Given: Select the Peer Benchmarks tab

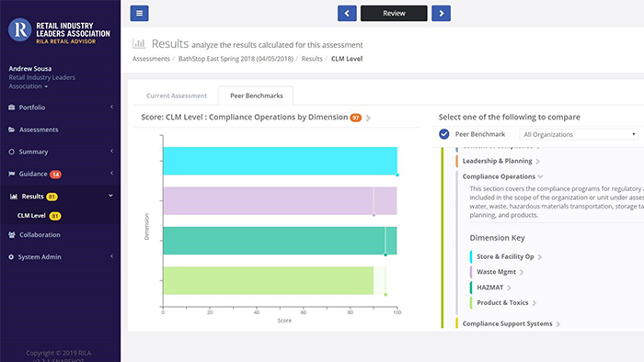Looking at the screenshot, I should 257,96.
